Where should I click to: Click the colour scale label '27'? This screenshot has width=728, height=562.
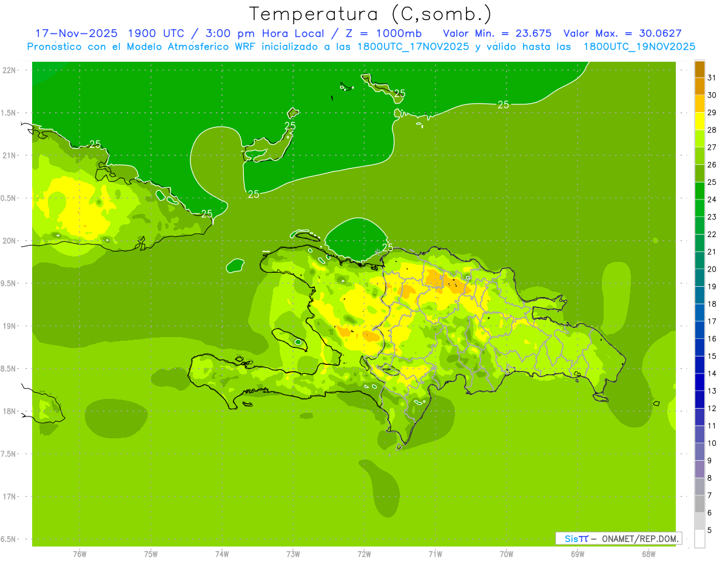[712, 147]
